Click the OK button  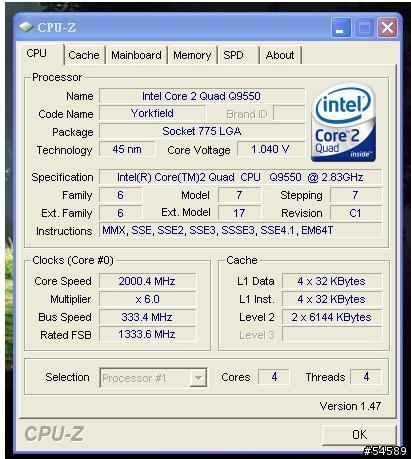pyautogui.click(x=359, y=435)
